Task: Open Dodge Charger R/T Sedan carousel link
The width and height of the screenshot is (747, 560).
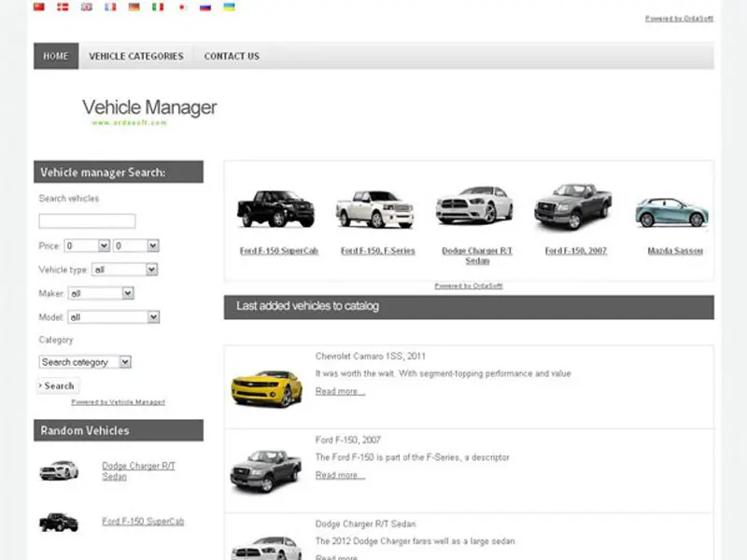Action: pyautogui.click(x=477, y=256)
